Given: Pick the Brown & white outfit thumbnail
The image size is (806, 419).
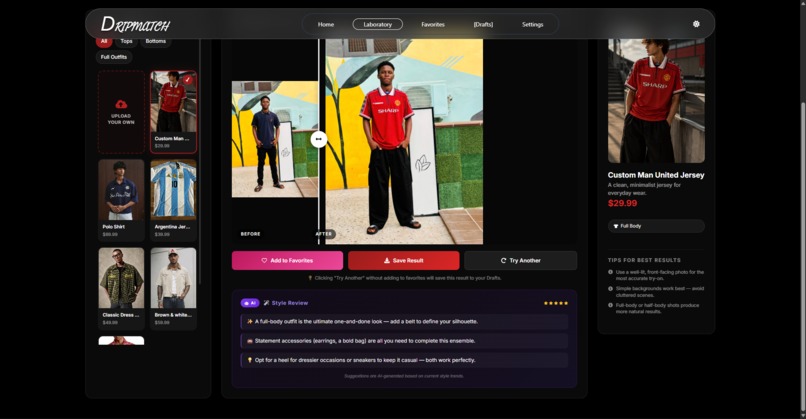Looking at the screenshot, I should coord(173,278).
